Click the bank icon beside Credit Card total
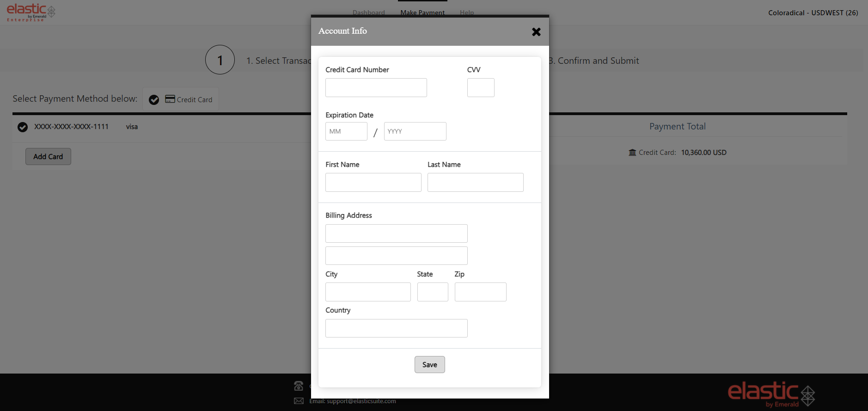This screenshot has height=411, width=868. (x=632, y=153)
